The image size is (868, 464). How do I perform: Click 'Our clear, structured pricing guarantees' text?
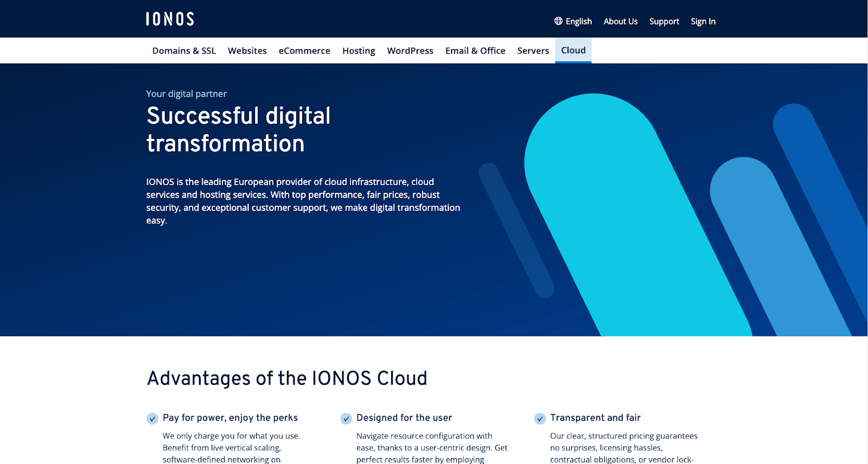624,436
